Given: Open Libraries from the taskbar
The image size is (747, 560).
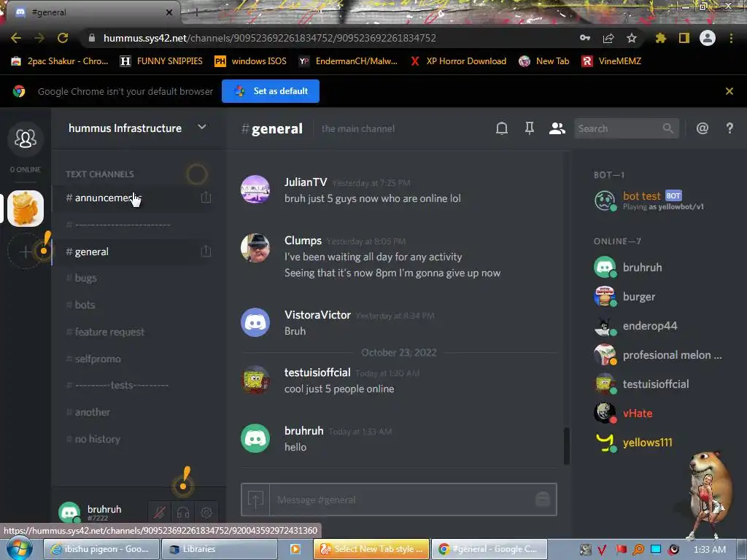Looking at the screenshot, I should click(x=219, y=549).
